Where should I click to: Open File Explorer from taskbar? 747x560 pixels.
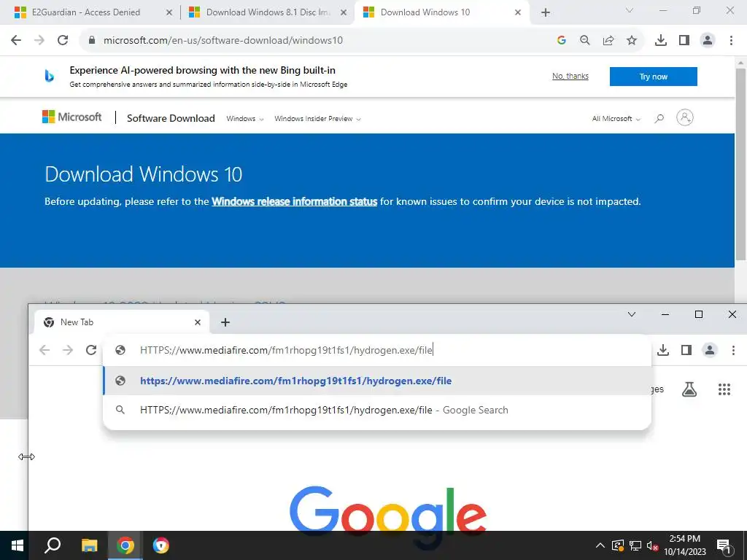point(89,545)
